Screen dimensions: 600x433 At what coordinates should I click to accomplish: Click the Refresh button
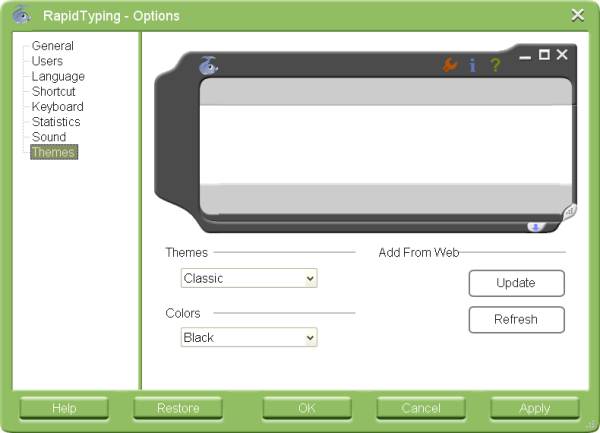coord(517,319)
